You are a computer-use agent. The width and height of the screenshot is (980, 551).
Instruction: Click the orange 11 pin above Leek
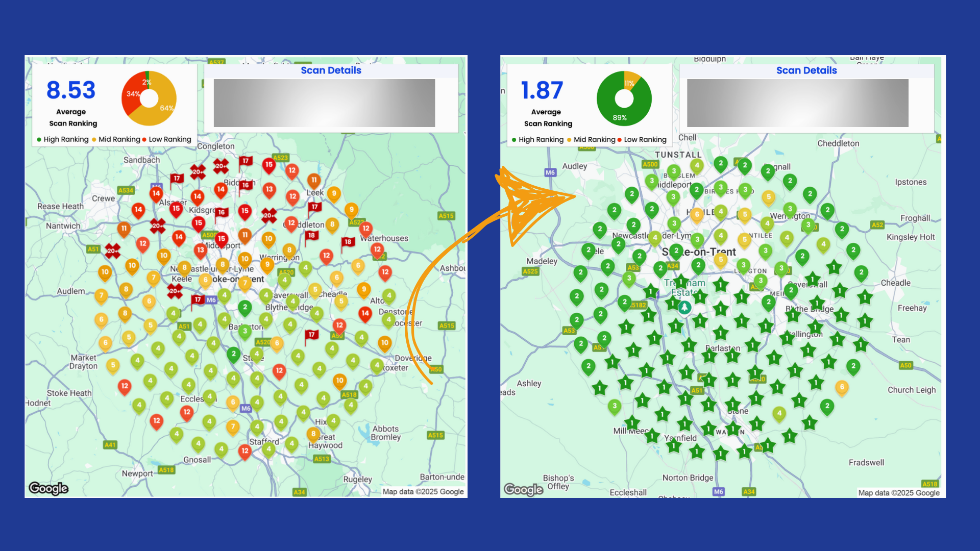(314, 181)
